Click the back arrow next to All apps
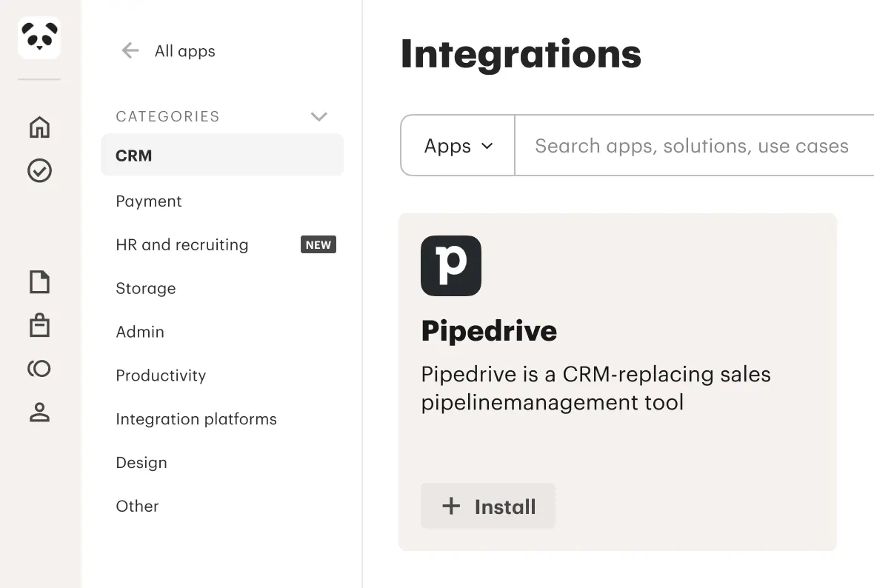 (x=130, y=50)
